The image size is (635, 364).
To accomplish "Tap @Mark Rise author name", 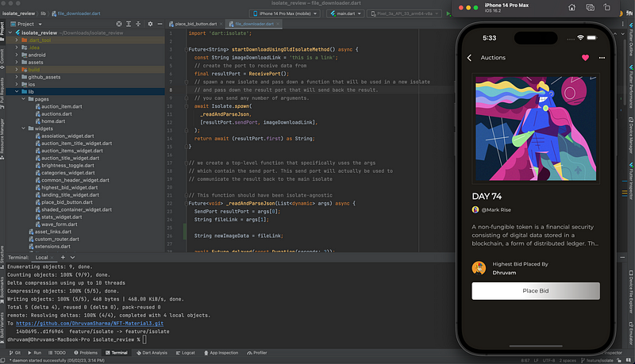I will 495,209.
